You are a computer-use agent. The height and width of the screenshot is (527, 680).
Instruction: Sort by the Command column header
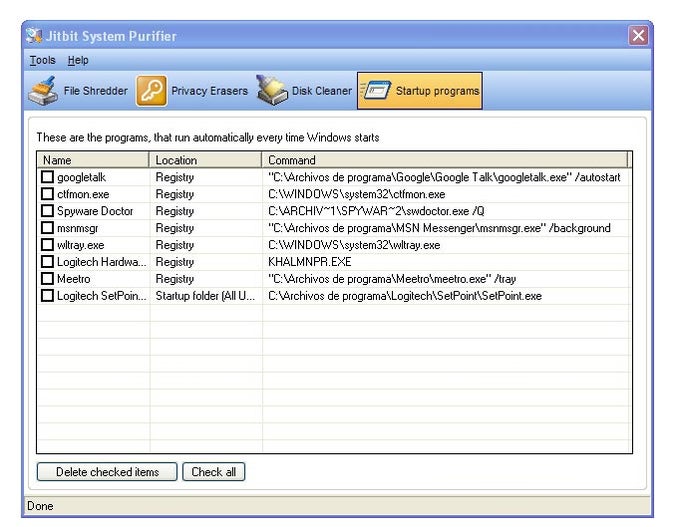(x=445, y=160)
